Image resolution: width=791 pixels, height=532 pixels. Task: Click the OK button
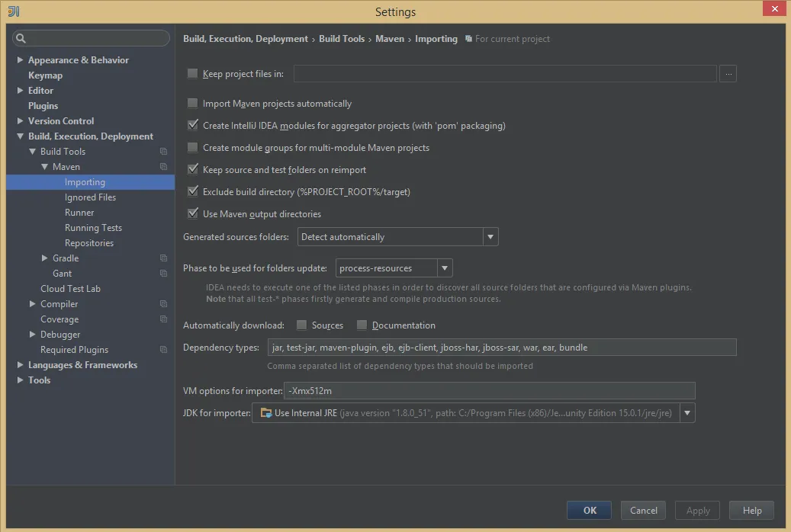589,511
